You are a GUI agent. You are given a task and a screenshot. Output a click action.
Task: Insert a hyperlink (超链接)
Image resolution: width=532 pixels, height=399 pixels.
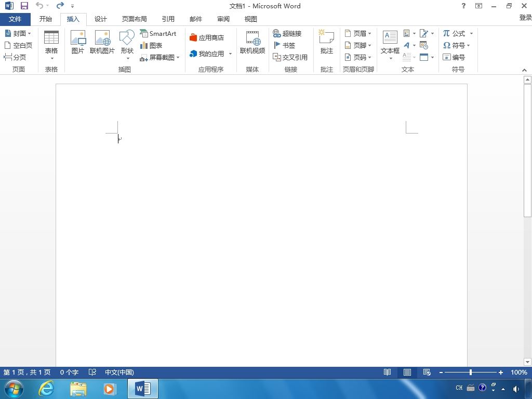[x=287, y=33]
